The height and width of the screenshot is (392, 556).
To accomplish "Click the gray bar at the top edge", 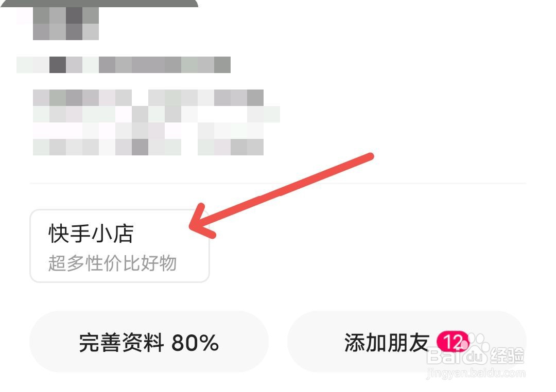I will [x=99, y=4].
